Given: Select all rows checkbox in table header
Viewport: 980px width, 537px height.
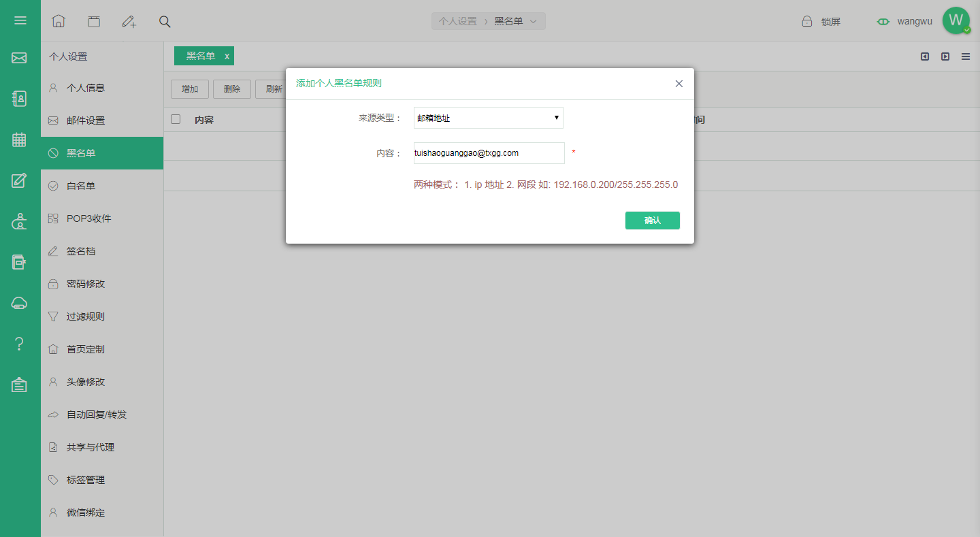Looking at the screenshot, I should [x=176, y=119].
